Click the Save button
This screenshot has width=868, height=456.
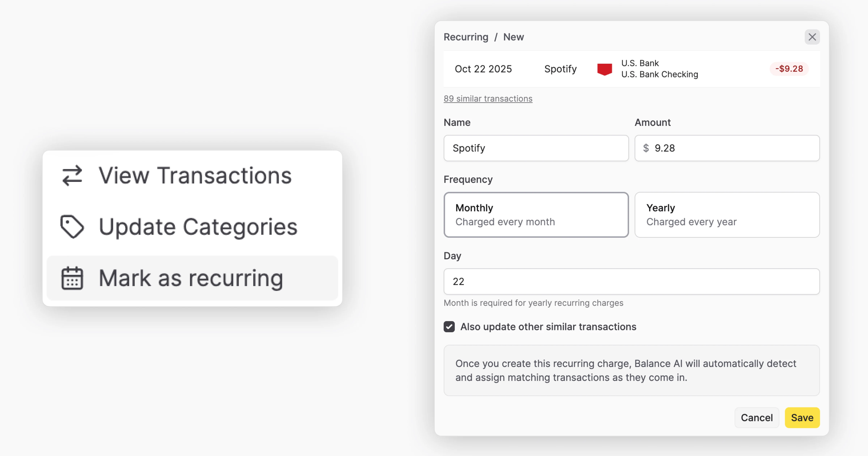pyautogui.click(x=802, y=418)
